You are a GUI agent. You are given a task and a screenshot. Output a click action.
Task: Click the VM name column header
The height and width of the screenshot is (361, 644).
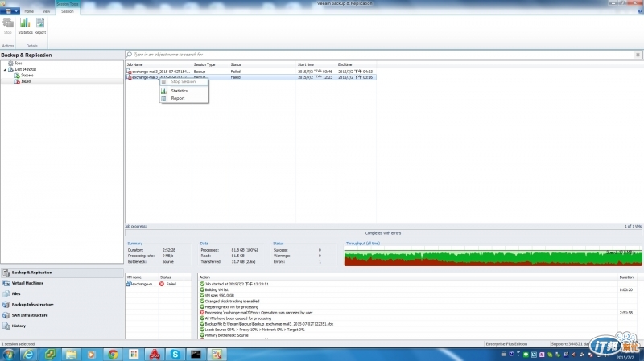tap(142, 277)
